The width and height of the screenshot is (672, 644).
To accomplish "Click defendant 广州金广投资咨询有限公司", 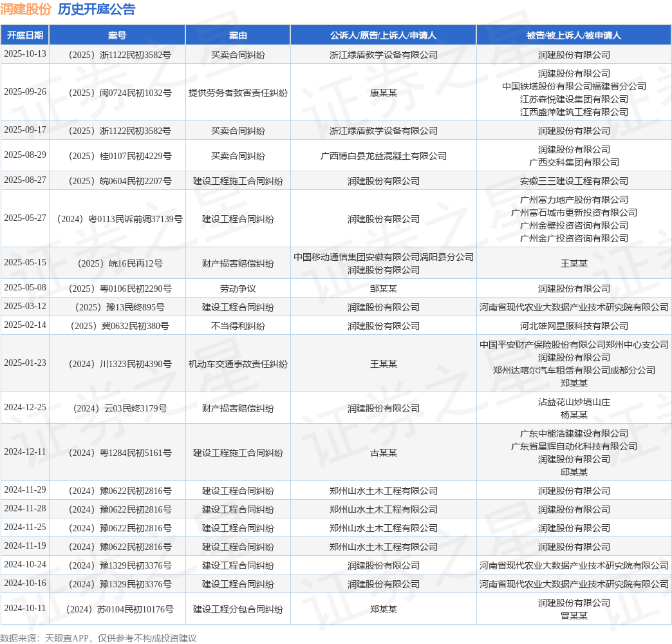I will (x=574, y=238).
